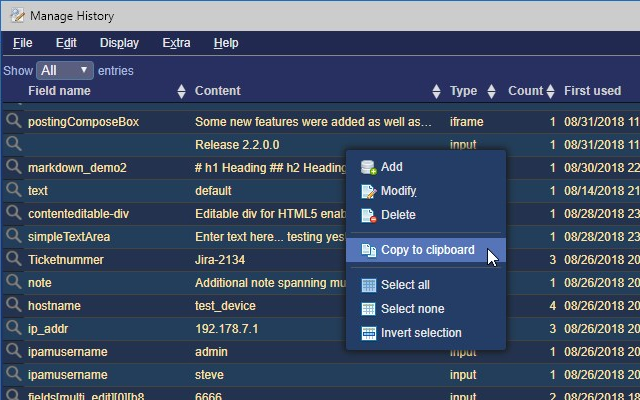The image size is (640, 400).
Task: Choose Copy to clipboard menu entry
Action: click(x=427, y=250)
